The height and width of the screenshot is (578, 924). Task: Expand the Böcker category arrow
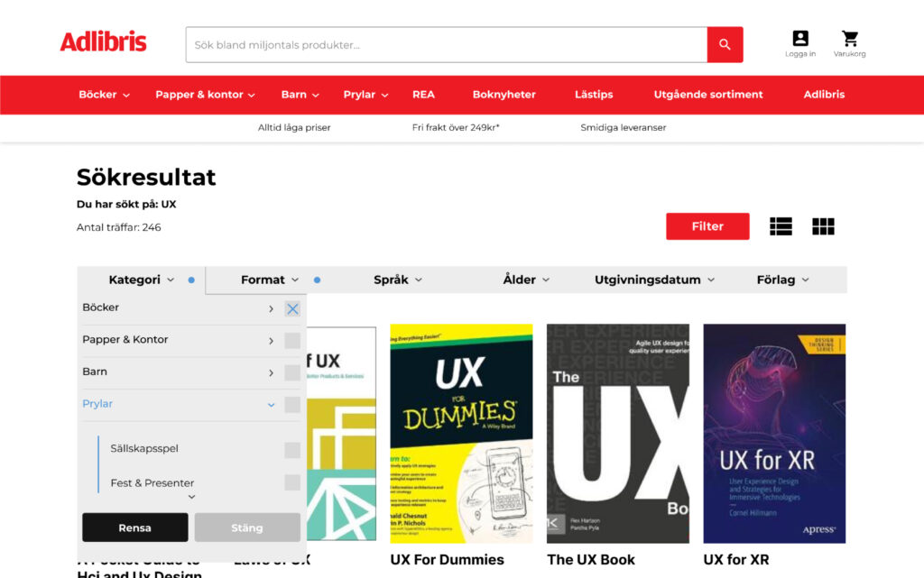pos(271,308)
